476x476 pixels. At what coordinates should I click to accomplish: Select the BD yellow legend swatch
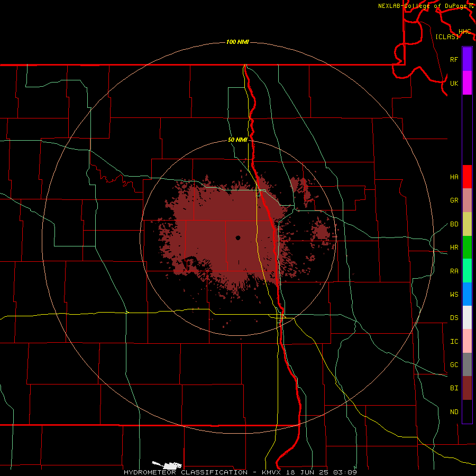(x=467, y=224)
